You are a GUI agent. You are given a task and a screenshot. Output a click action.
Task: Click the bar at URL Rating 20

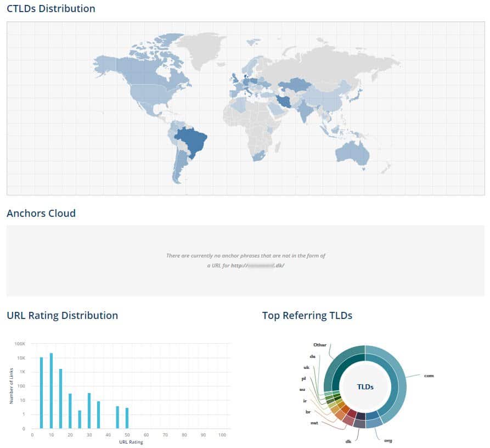point(70,411)
